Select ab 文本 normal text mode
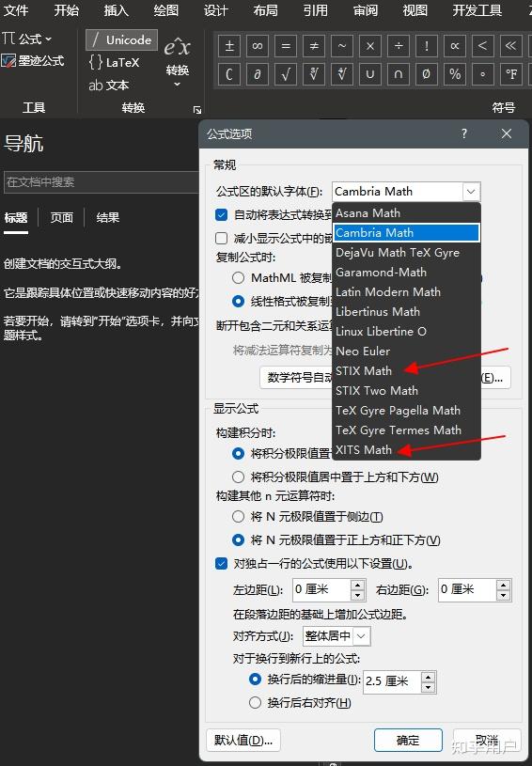532x766 pixels. pos(109,85)
